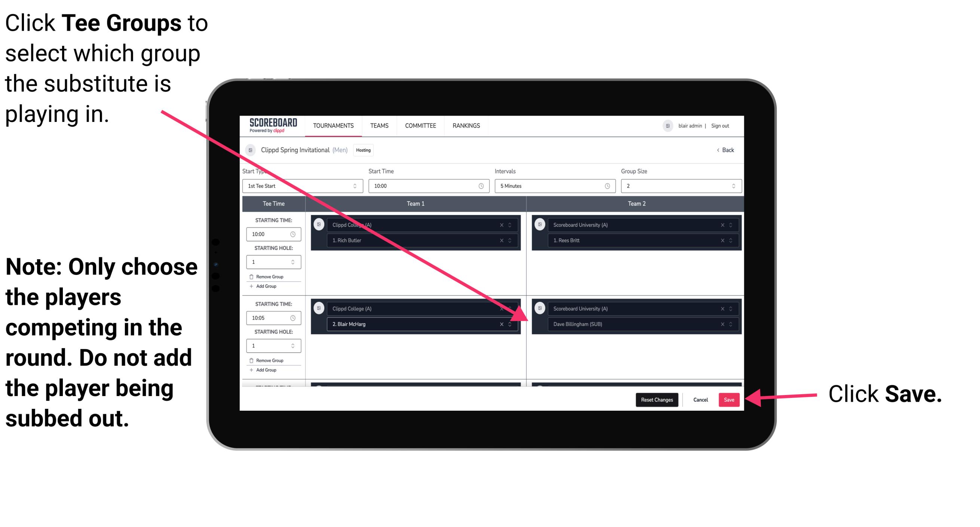Click Save button
This screenshot has height=527, width=980.
coord(729,399)
